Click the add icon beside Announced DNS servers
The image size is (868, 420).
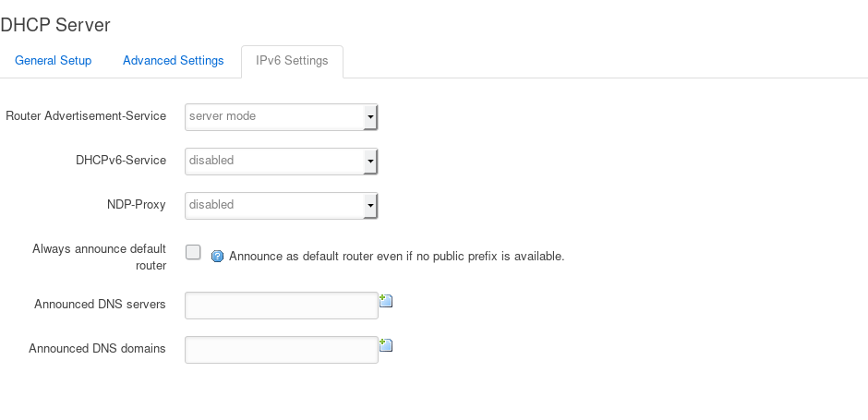386,301
